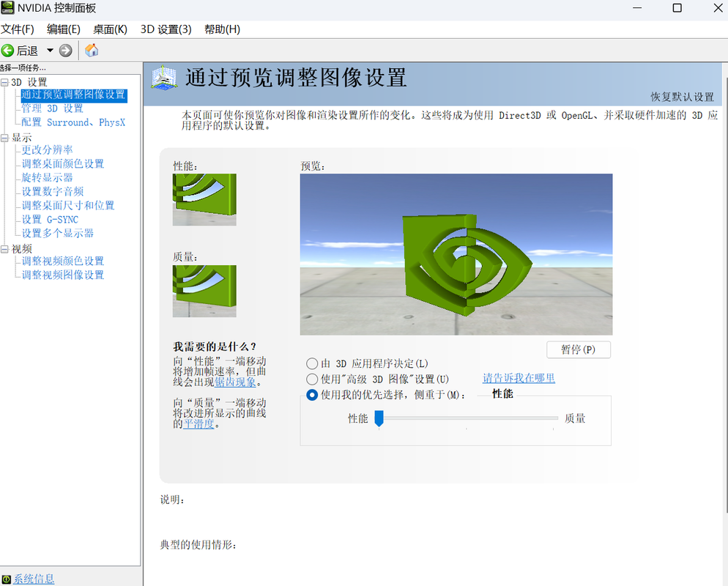Select 使用我的优先选择，侧重于(M) radio button
Viewport: 728px width, 586px height.
tap(312, 395)
